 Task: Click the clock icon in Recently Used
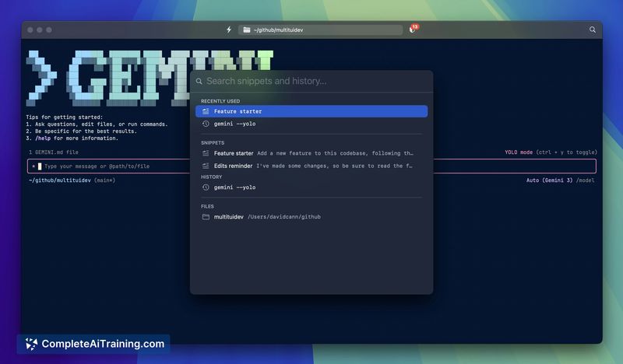[206, 124]
